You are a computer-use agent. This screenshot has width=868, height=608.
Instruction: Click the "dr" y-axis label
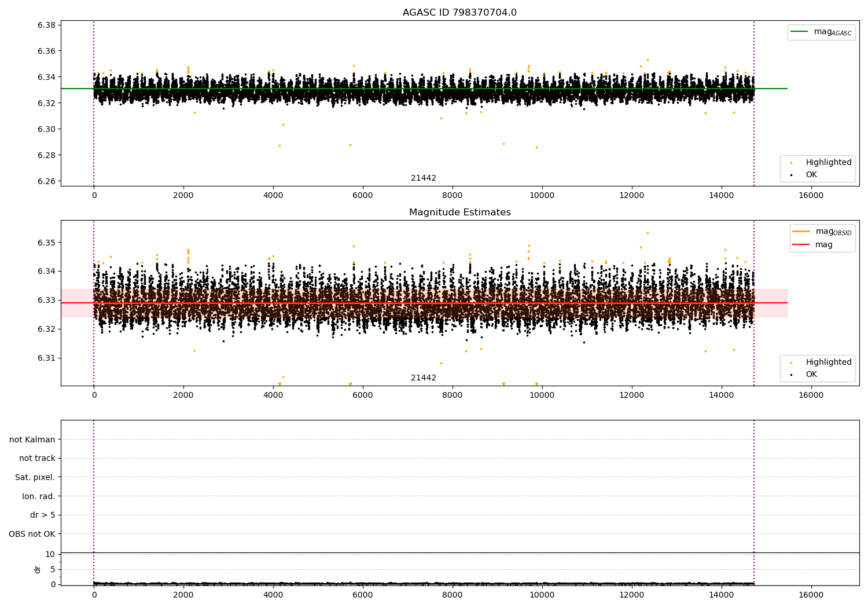(38, 569)
